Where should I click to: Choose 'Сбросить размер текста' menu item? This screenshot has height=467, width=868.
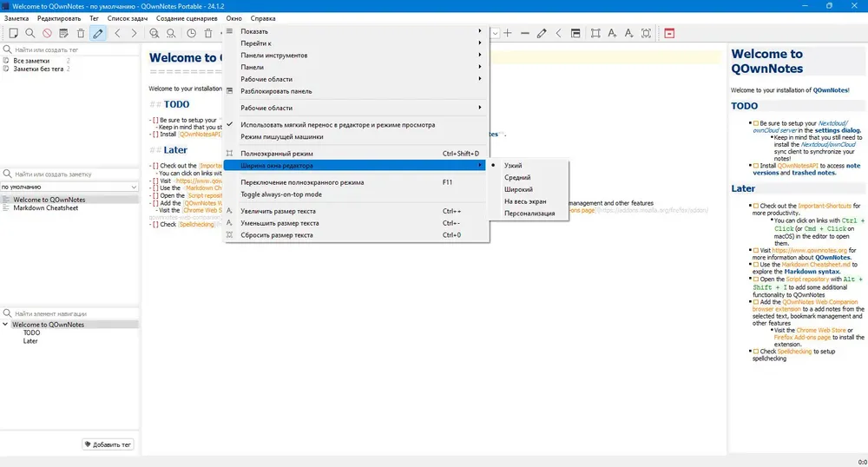click(354, 235)
